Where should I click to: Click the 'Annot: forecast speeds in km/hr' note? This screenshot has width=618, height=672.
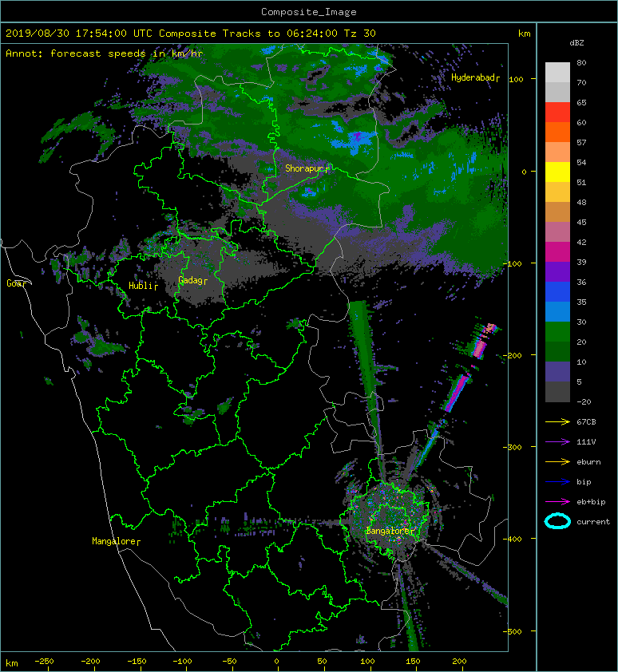(105, 53)
